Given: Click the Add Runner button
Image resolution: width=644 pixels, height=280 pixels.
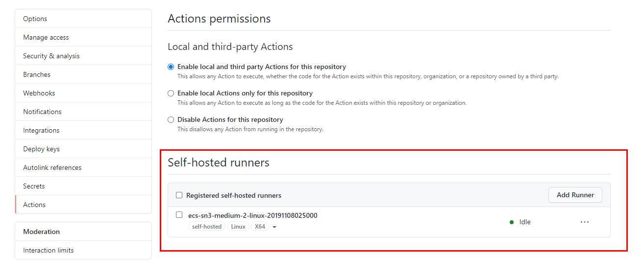Looking at the screenshot, I should coord(575,195).
